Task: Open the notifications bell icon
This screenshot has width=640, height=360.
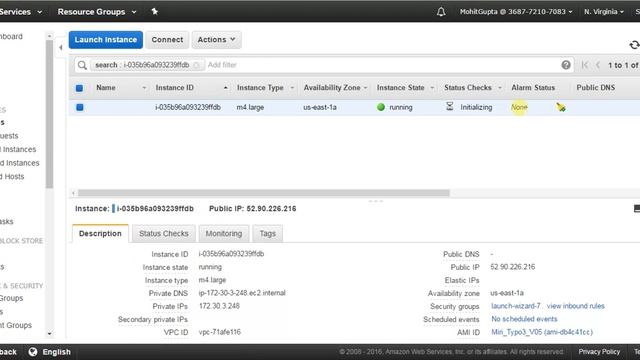Action: click(x=441, y=12)
